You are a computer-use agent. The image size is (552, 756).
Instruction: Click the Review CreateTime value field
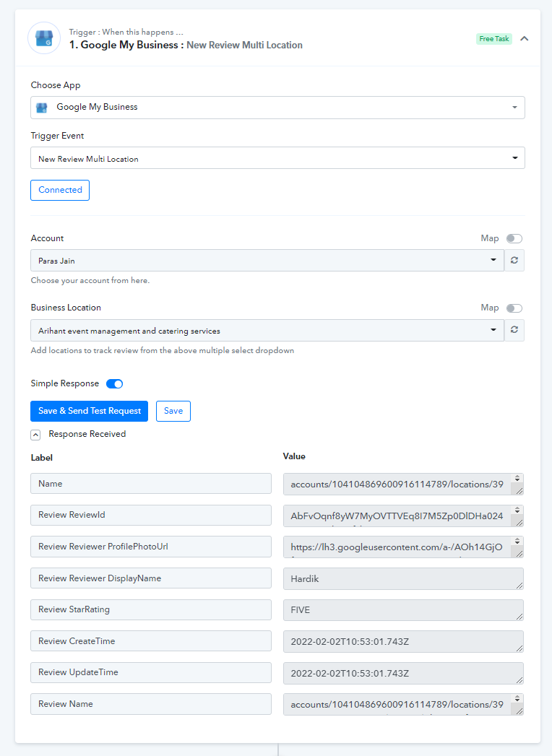coord(403,642)
